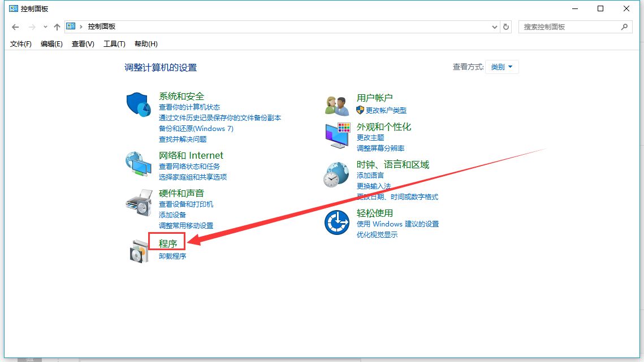Viewport: 644px width, 362px height.
Task: Click 更改日期、时间或数字格式 link
Action: point(397,197)
